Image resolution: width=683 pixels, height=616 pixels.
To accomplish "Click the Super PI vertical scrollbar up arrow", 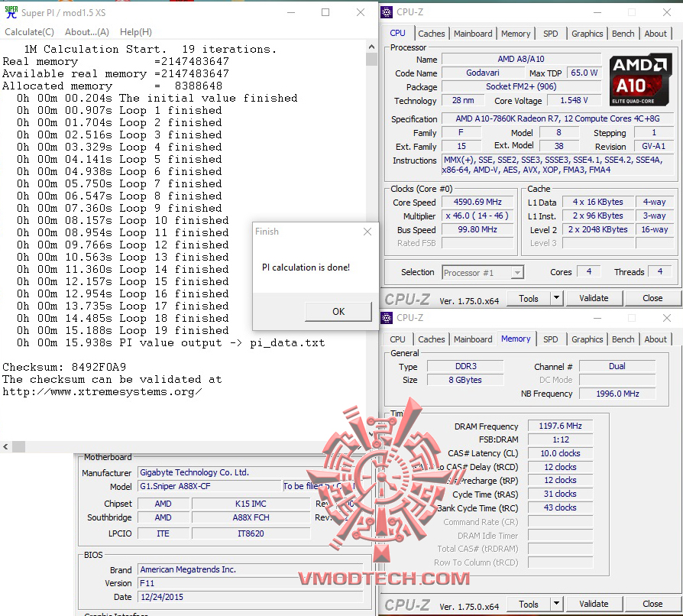I will point(371,47).
